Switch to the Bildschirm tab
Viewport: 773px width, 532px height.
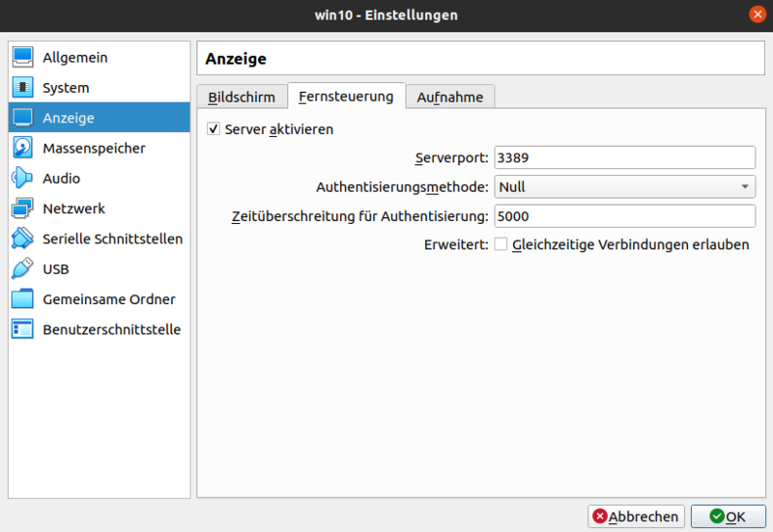[x=242, y=98]
